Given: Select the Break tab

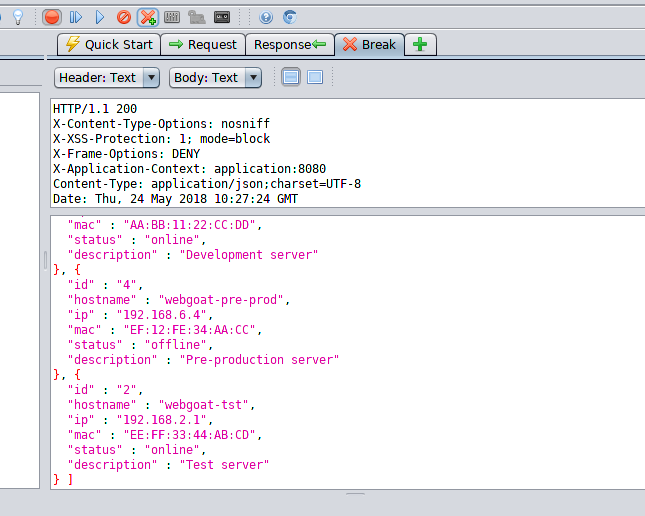Looking at the screenshot, I should click(369, 44).
